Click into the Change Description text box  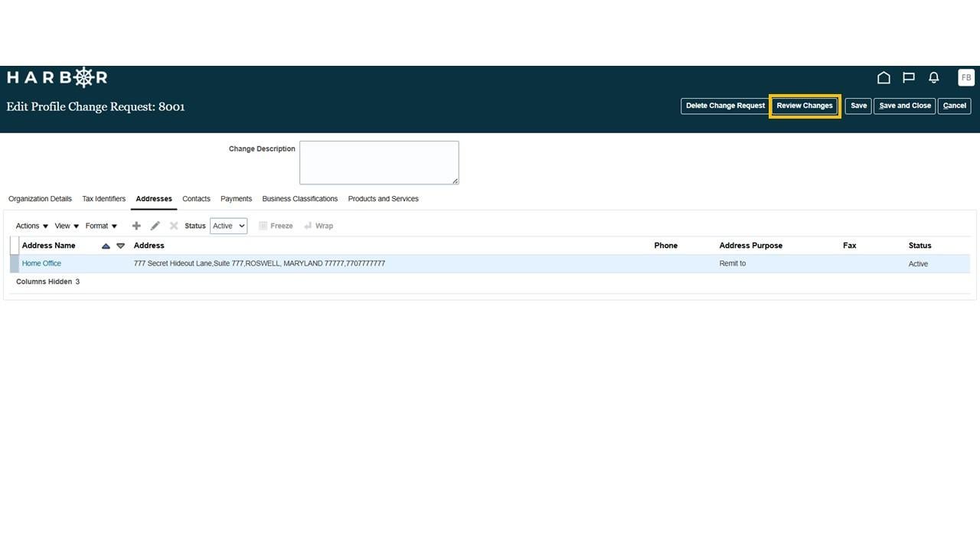point(379,162)
